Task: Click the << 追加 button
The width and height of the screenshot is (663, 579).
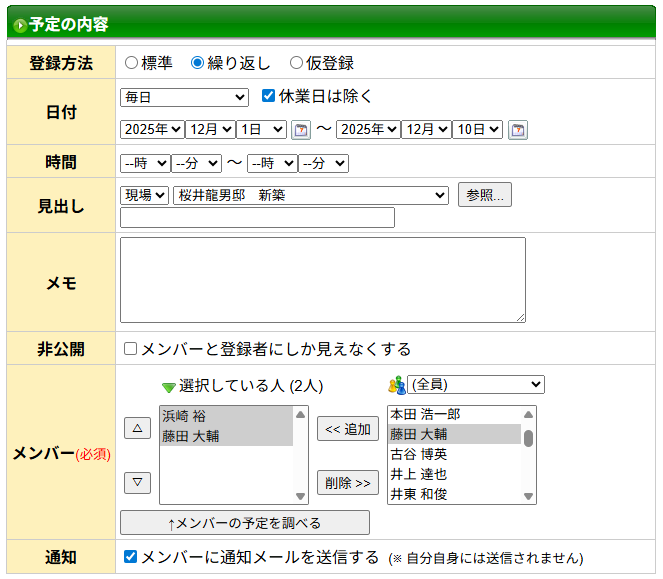Action: click(x=347, y=429)
